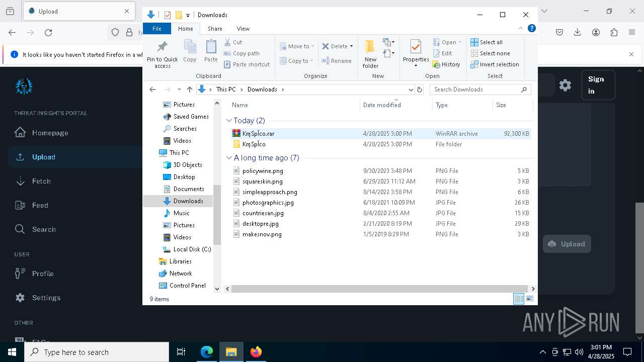644x362 pixels.
Task: Open the File menu tab
Action: point(157,29)
